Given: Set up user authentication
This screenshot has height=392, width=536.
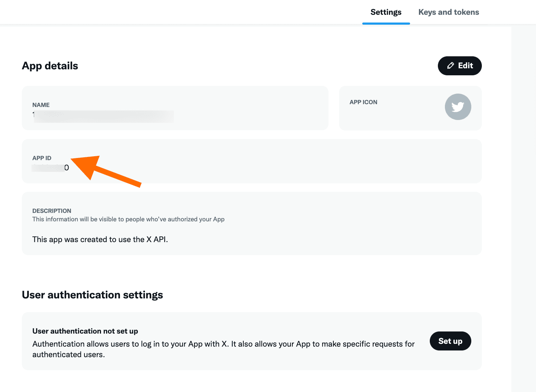Looking at the screenshot, I should (450, 341).
